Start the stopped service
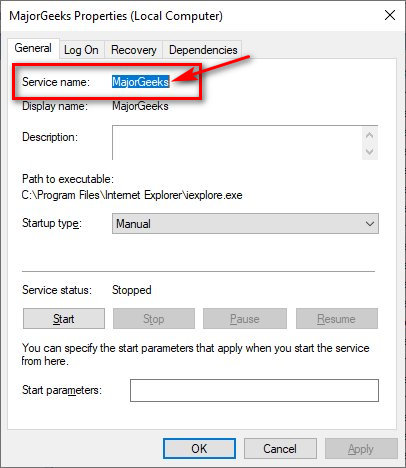The image size is (406, 468). 64,319
